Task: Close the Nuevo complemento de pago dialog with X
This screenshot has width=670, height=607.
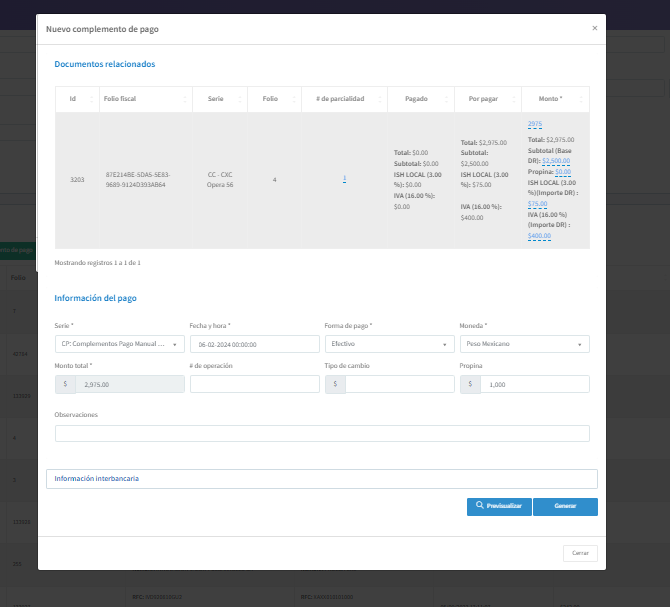Action: click(594, 28)
